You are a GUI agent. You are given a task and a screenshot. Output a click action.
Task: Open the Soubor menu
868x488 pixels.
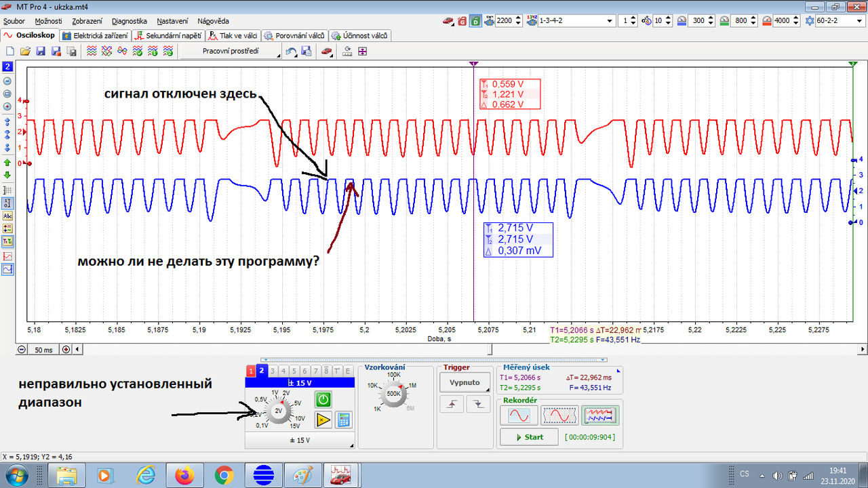(x=14, y=21)
